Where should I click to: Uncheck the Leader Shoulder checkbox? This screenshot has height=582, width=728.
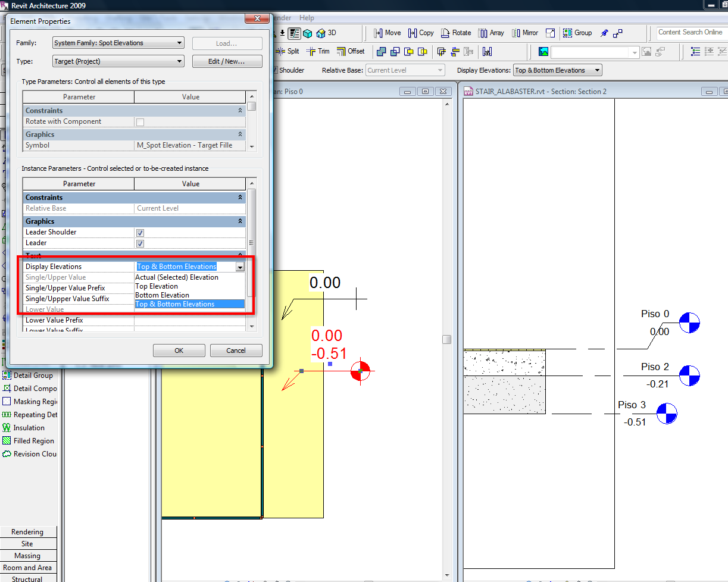(140, 233)
